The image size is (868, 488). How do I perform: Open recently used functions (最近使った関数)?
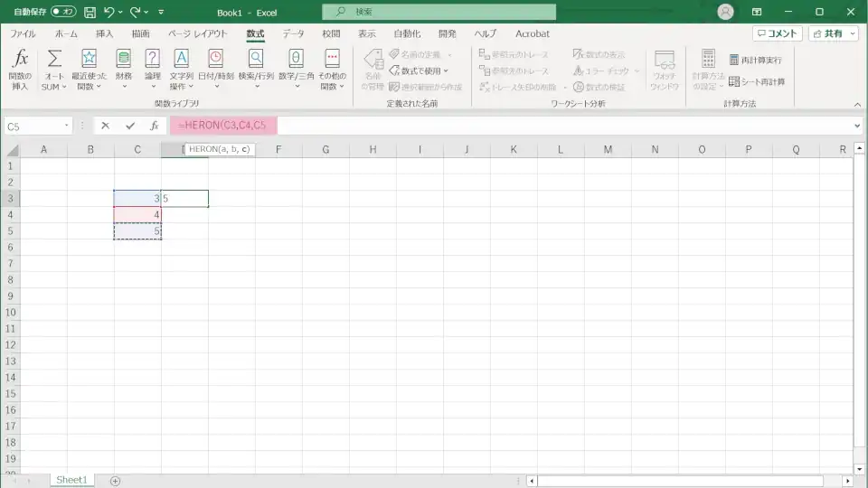89,70
